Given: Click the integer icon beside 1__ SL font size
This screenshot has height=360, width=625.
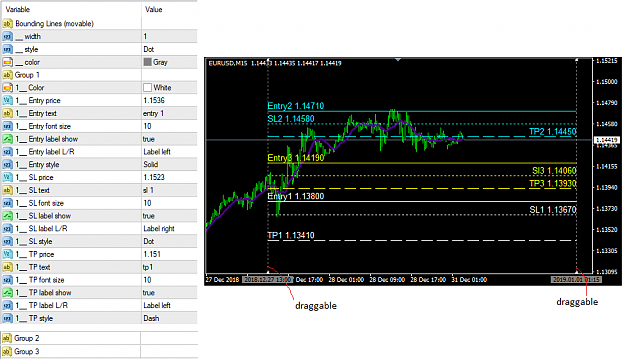Looking at the screenshot, I should point(8,203).
